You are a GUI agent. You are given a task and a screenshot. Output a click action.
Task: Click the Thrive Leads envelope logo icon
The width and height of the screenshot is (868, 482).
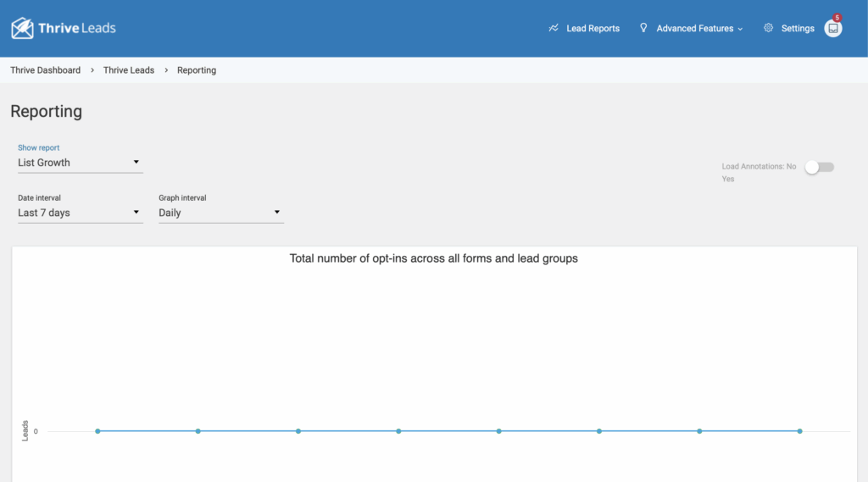[x=22, y=29]
